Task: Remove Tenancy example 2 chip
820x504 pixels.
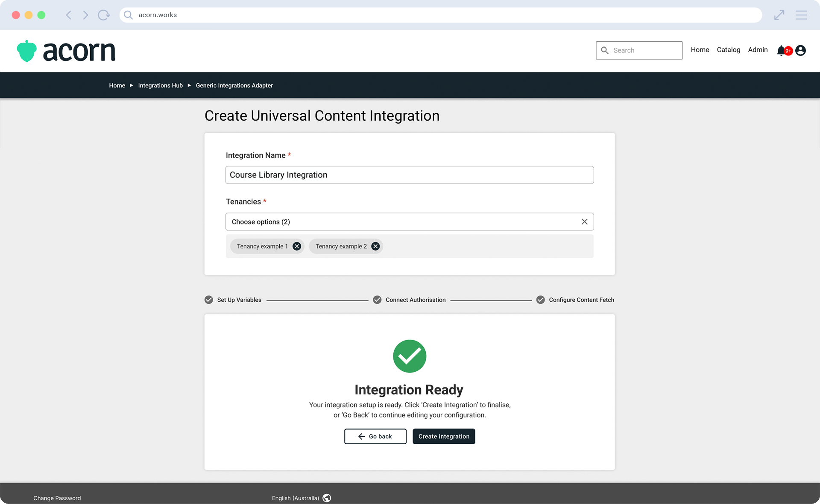Action: (x=375, y=246)
